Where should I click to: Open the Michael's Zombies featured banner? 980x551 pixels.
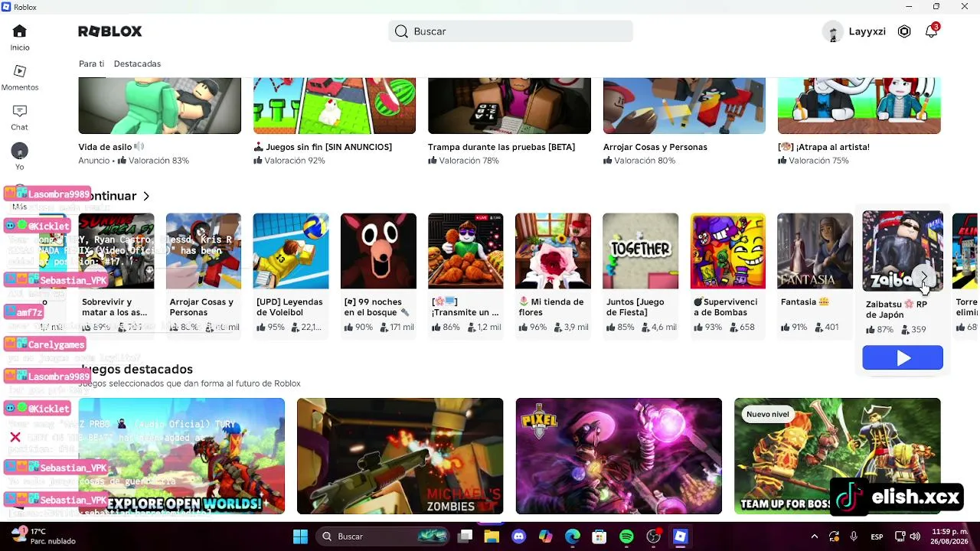pyautogui.click(x=400, y=456)
